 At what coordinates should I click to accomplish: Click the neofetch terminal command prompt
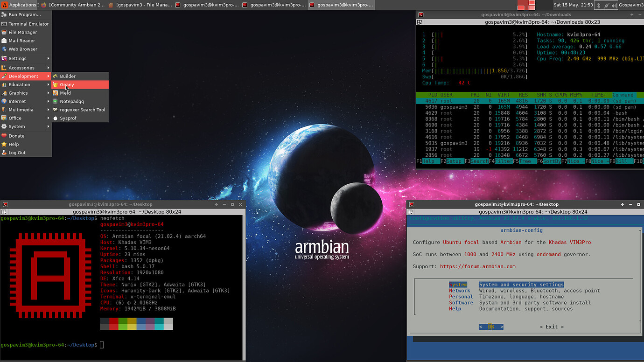click(x=51, y=345)
